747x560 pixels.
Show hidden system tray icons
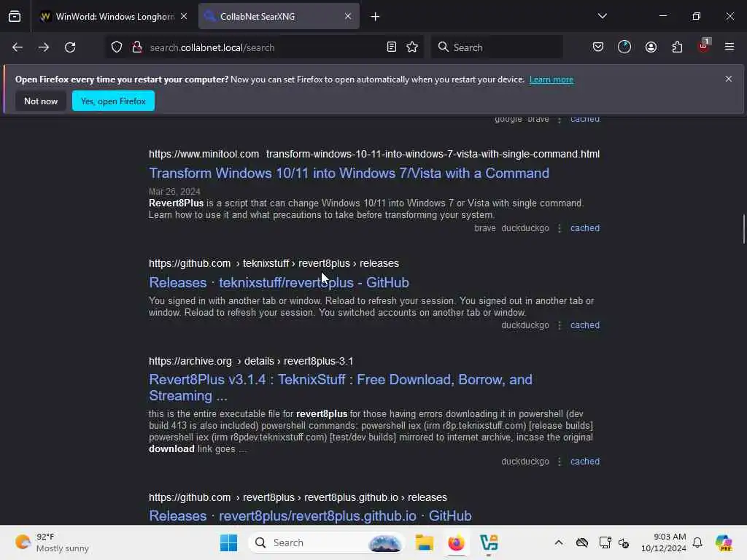coord(559,542)
